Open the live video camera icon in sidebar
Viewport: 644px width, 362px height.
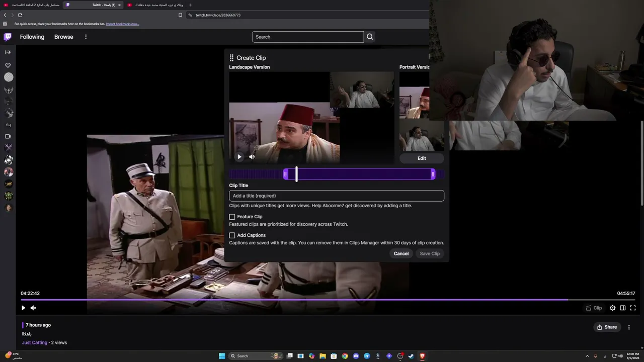coord(8,136)
